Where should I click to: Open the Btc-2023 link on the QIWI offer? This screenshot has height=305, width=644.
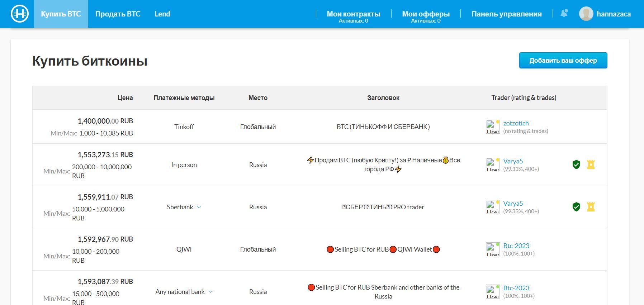coord(516,246)
